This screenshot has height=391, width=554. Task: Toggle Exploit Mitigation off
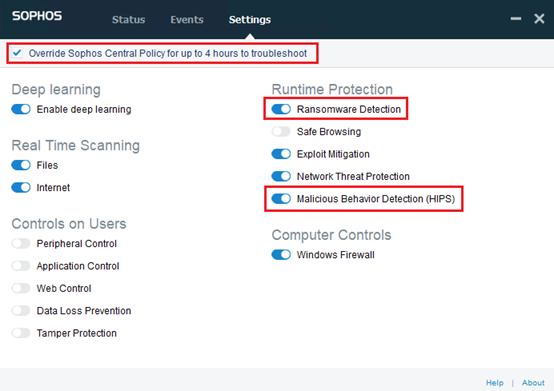click(x=281, y=154)
